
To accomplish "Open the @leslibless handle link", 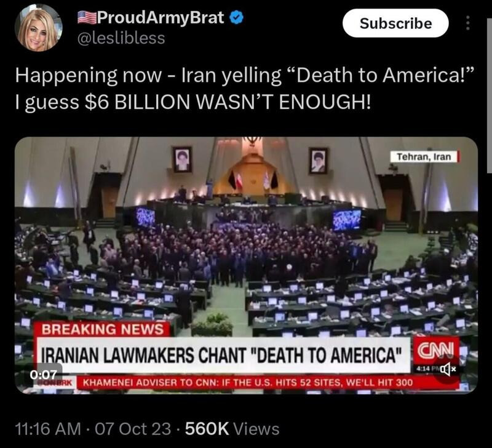I will pos(121,38).
